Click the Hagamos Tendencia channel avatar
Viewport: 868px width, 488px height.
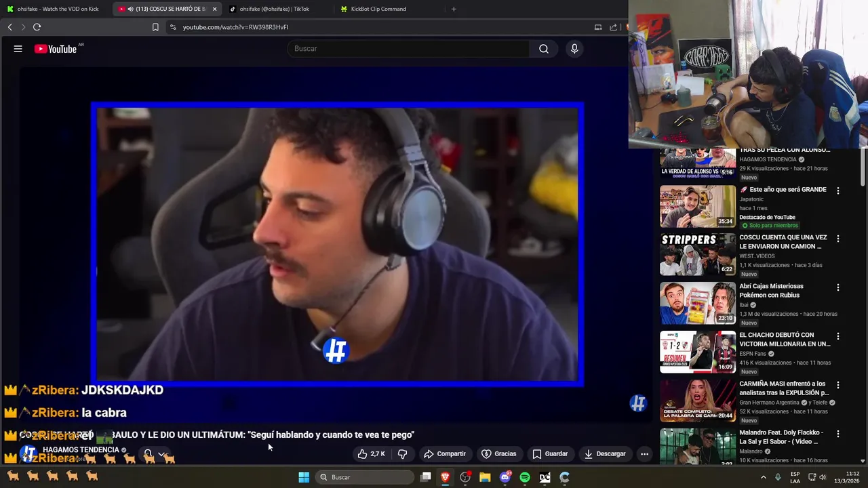28,453
